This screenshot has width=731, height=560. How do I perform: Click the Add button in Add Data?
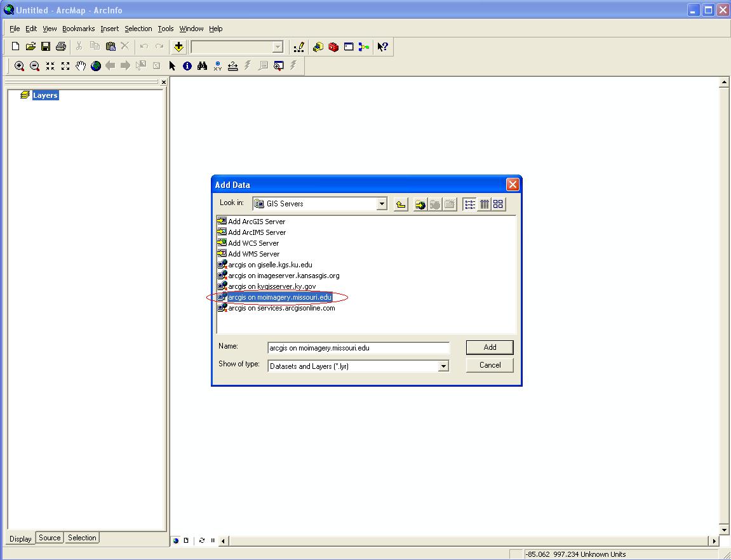point(490,347)
